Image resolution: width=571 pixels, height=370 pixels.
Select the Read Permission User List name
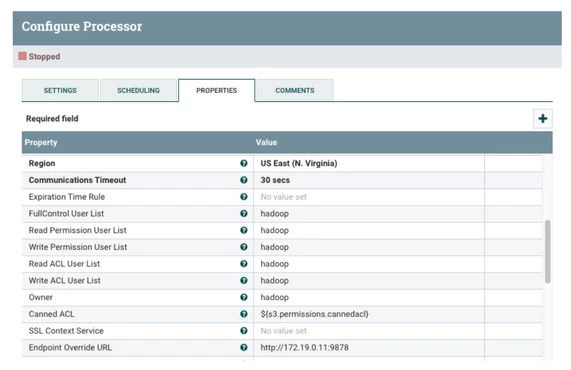pyautogui.click(x=78, y=230)
